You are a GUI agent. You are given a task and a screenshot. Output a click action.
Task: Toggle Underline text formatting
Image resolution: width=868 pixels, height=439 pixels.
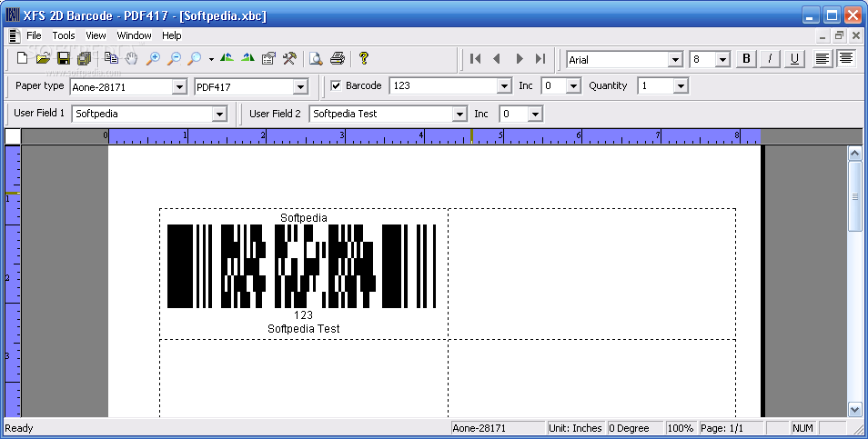(794, 58)
